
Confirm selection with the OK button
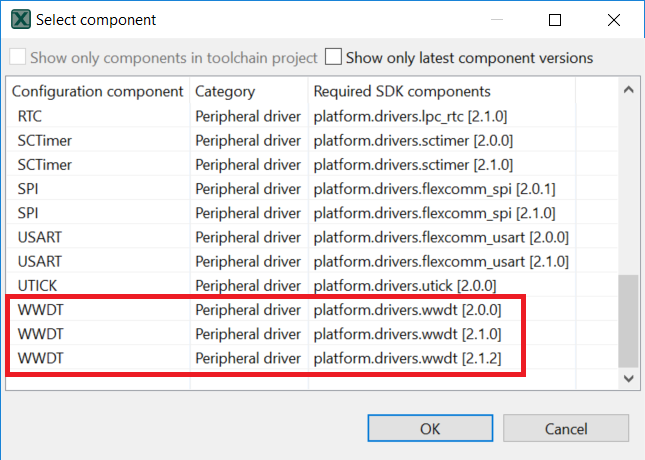click(430, 428)
